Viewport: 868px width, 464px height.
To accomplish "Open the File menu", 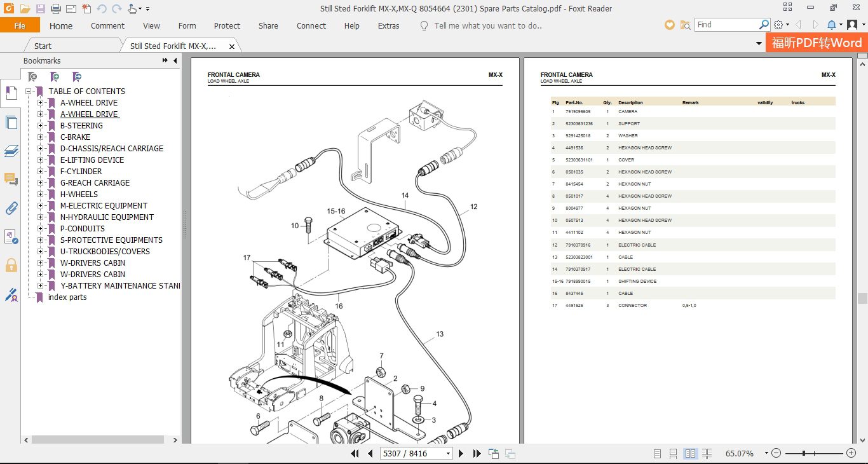I will [x=20, y=25].
